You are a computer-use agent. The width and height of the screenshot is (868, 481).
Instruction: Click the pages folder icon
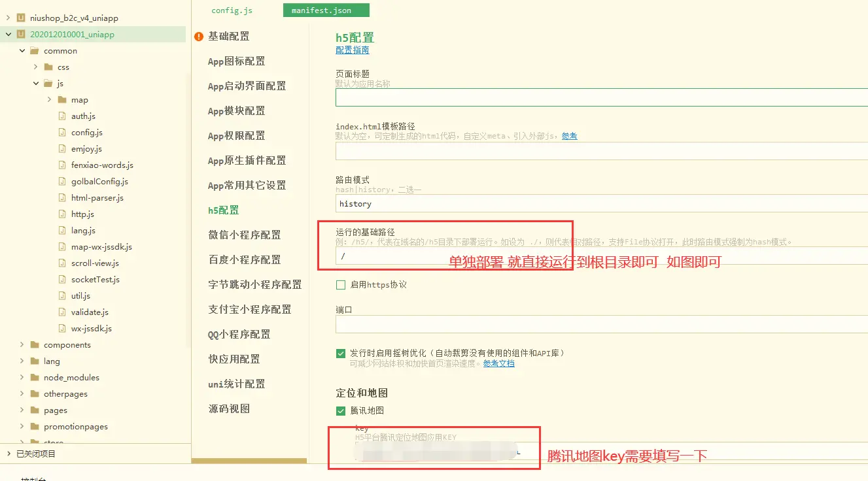pyautogui.click(x=35, y=410)
